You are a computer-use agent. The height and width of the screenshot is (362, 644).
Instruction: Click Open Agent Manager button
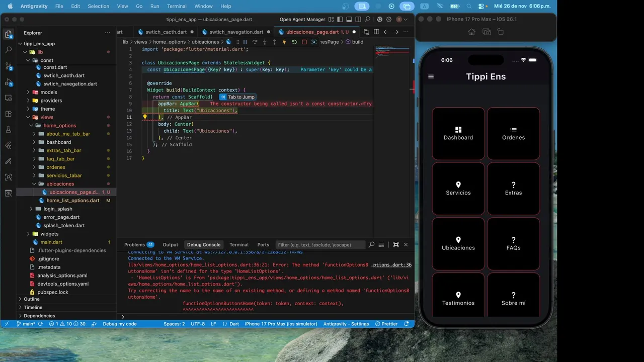pos(302,20)
